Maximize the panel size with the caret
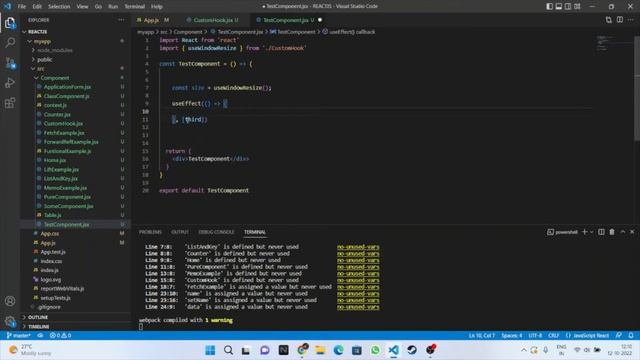Screen dimensions: 640x360 [x=622, y=232]
